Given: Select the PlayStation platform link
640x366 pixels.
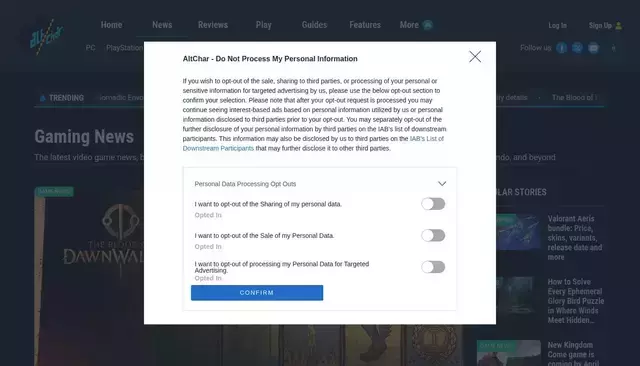Looking at the screenshot, I should [124, 48].
